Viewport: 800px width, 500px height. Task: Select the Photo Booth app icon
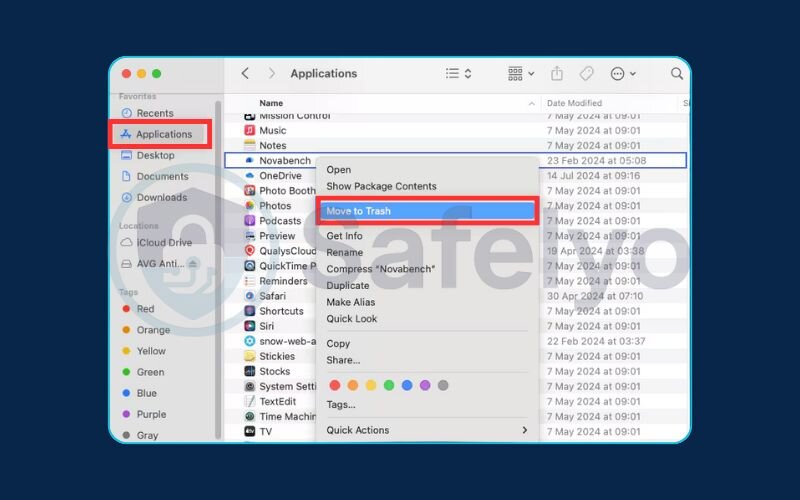point(249,190)
